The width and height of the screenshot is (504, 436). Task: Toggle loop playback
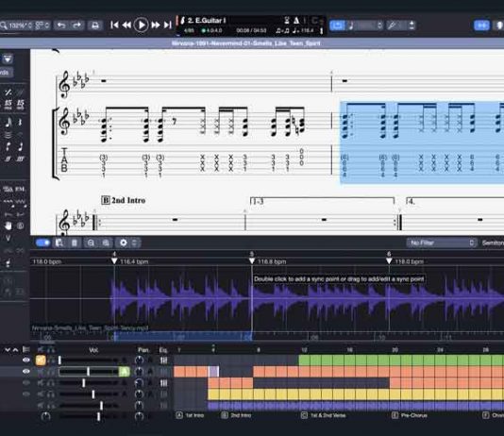tap(337, 25)
